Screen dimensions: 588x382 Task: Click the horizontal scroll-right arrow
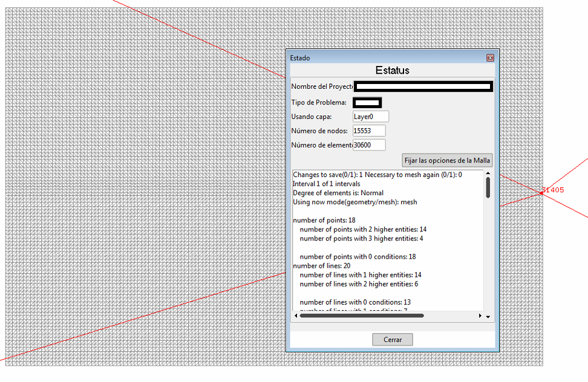coord(480,316)
